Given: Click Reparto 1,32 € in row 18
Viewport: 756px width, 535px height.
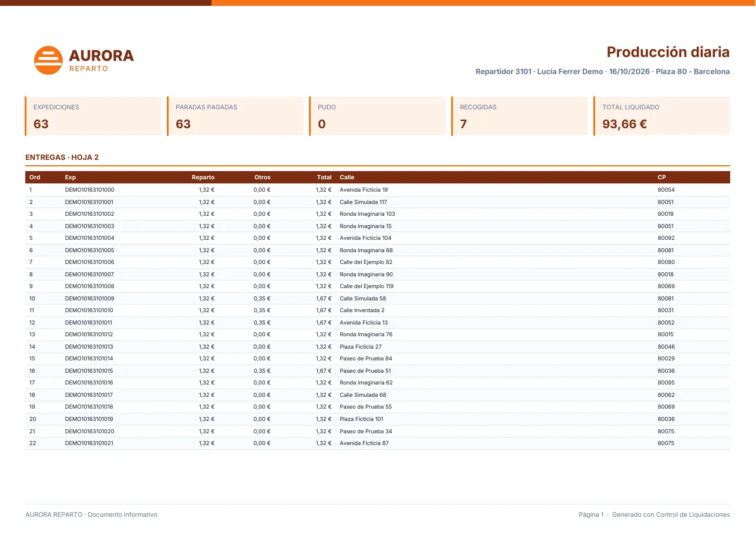Looking at the screenshot, I should 207,395.
